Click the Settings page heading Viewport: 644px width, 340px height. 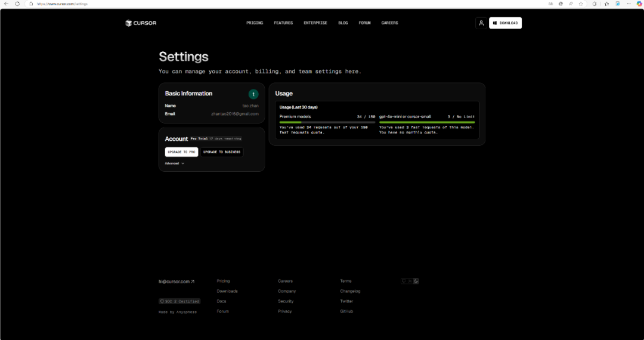point(184,57)
